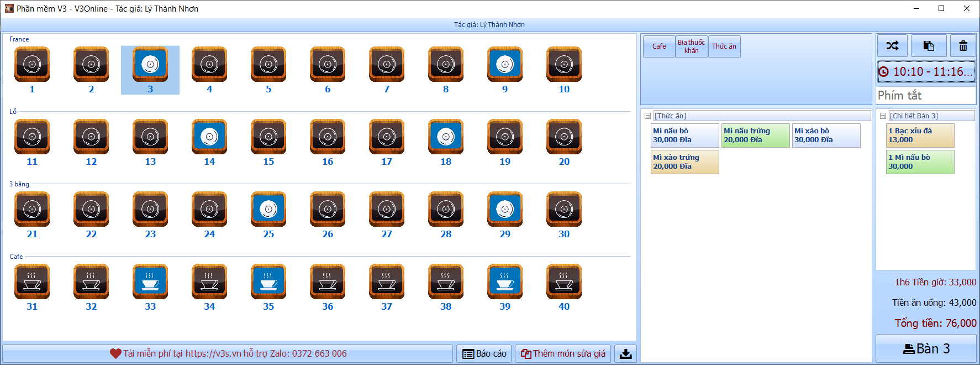Select active billiard table 18
Image resolution: width=980 pixels, height=365 pixels.
point(446,143)
